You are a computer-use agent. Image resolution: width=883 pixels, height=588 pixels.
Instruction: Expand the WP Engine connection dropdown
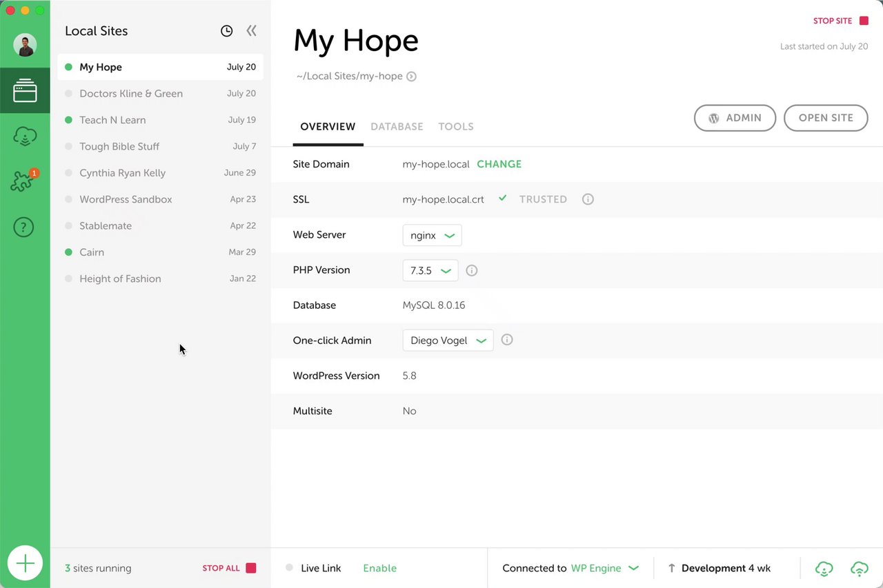[x=604, y=568]
